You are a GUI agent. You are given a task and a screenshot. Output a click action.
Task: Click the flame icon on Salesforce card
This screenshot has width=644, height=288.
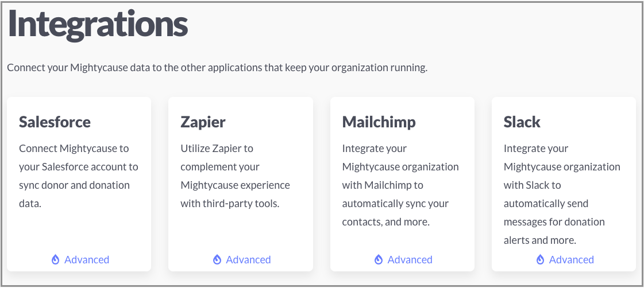[x=56, y=259]
